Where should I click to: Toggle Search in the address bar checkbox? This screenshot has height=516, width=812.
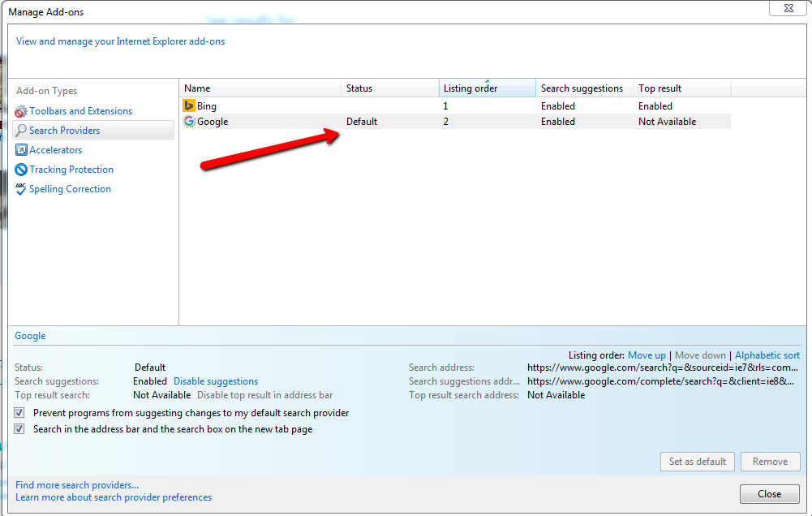(19, 429)
